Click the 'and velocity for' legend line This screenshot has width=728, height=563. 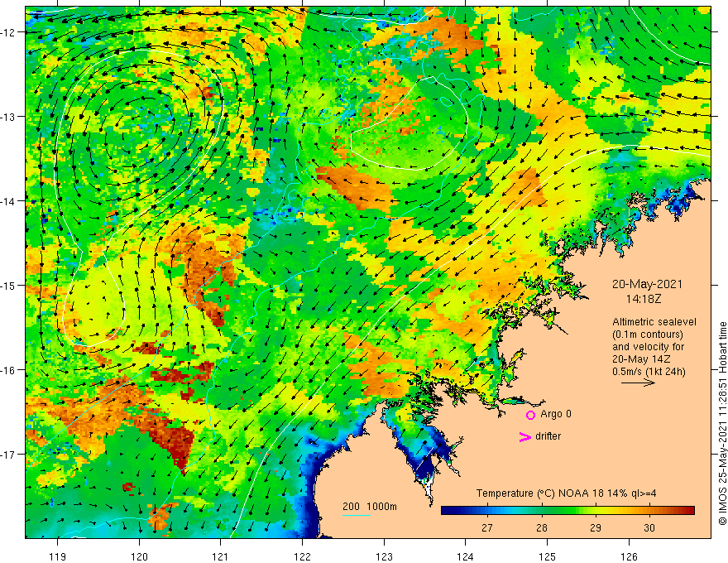point(648,347)
